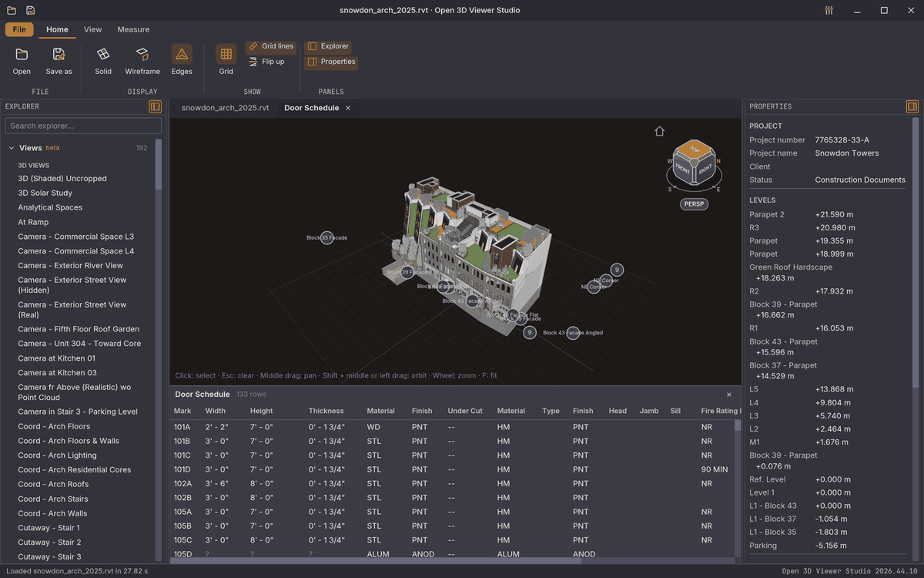This screenshot has width=924, height=578.
Task: Open Camera - Fifth Floor Roof Garden view
Action: coord(79,329)
